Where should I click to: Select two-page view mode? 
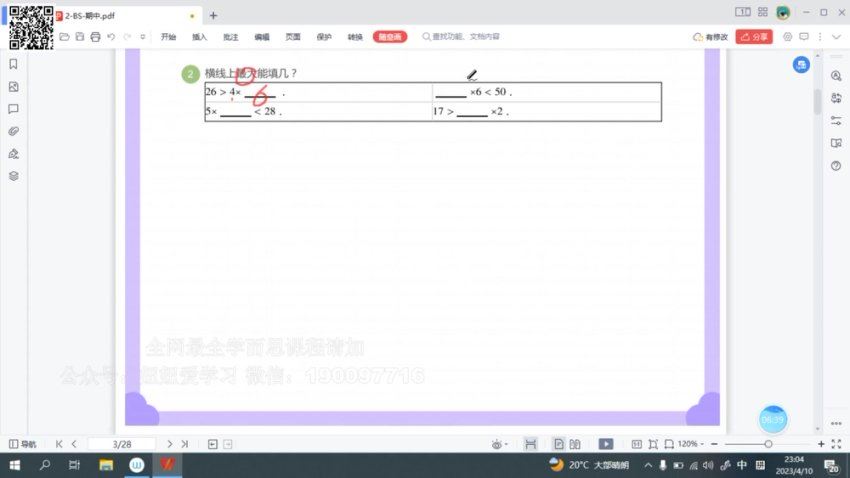point(575,444)
